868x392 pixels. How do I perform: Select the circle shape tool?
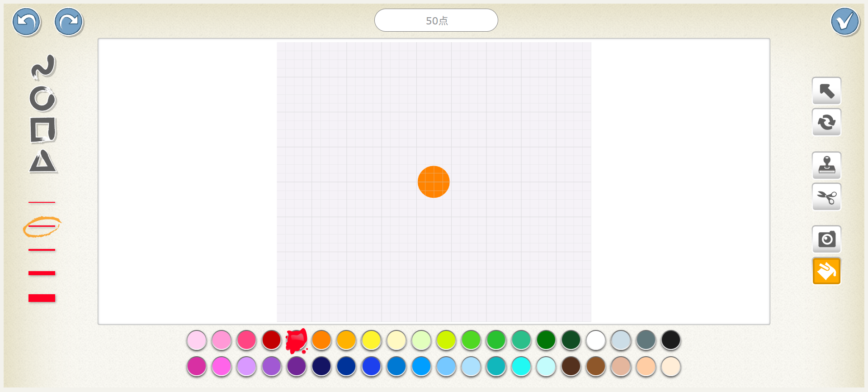coord(42,99)
